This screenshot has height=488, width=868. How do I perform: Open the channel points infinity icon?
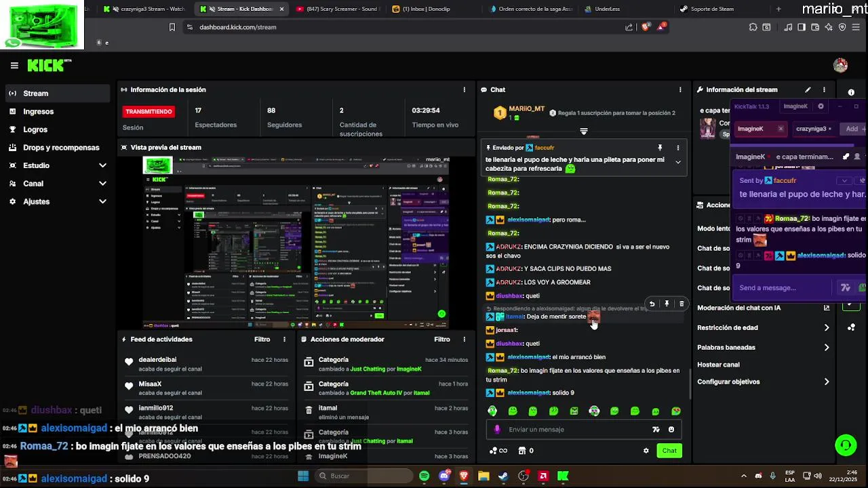tap(498, 451)
